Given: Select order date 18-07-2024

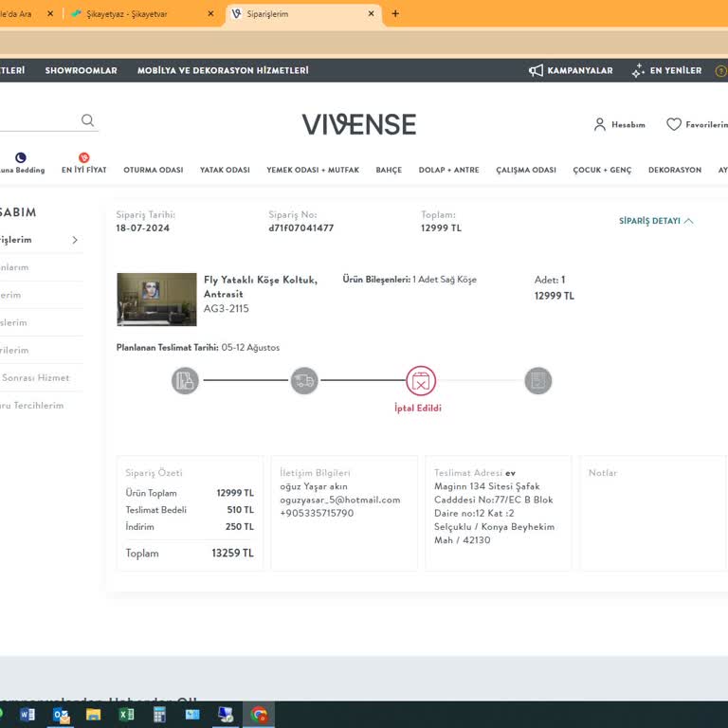Looking at the screenshot, I should click(x=142, y=227).
